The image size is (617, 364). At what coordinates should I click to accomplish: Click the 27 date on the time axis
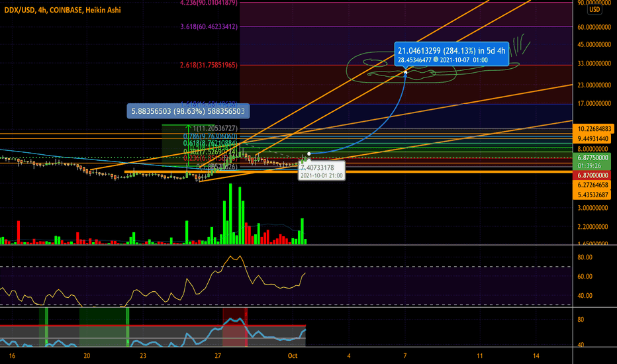click(x=218, y=356)
